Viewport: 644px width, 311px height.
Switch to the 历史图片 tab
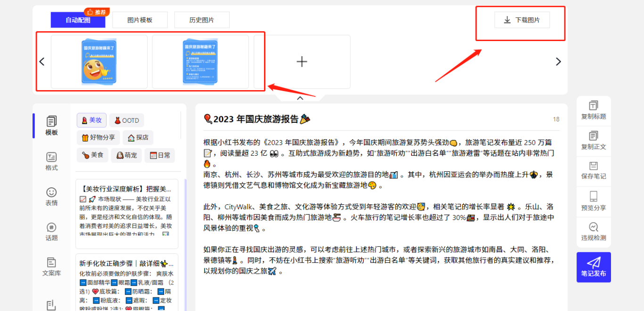(x=202, y=20)
